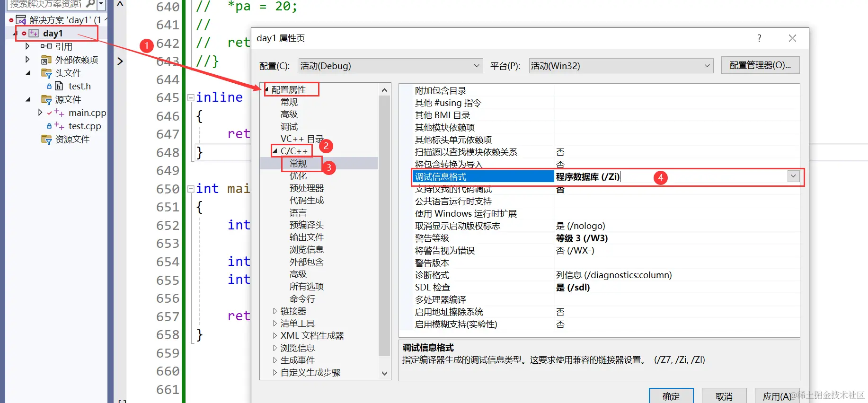The width and height of the screenshot is (868, 403).
Task: Select the 外部包含 page
Action: click(x=307, y=262)
